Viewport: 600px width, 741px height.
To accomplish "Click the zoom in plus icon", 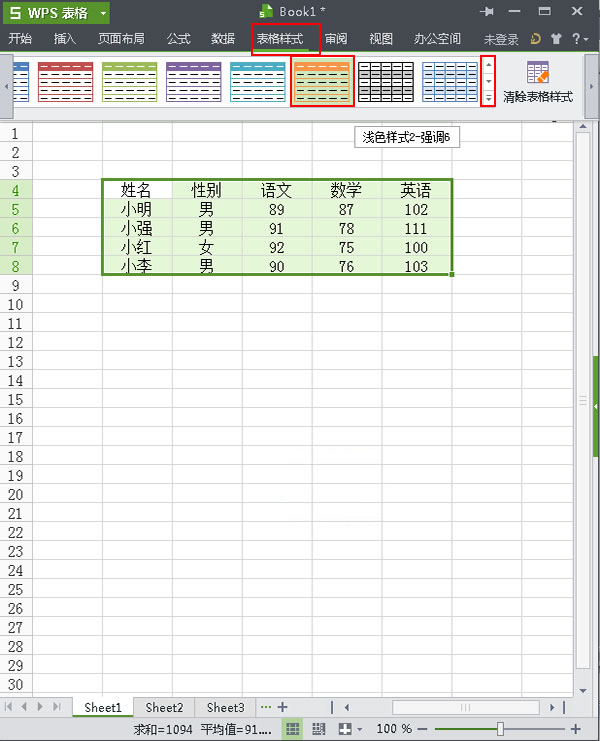I will [576, 729].
